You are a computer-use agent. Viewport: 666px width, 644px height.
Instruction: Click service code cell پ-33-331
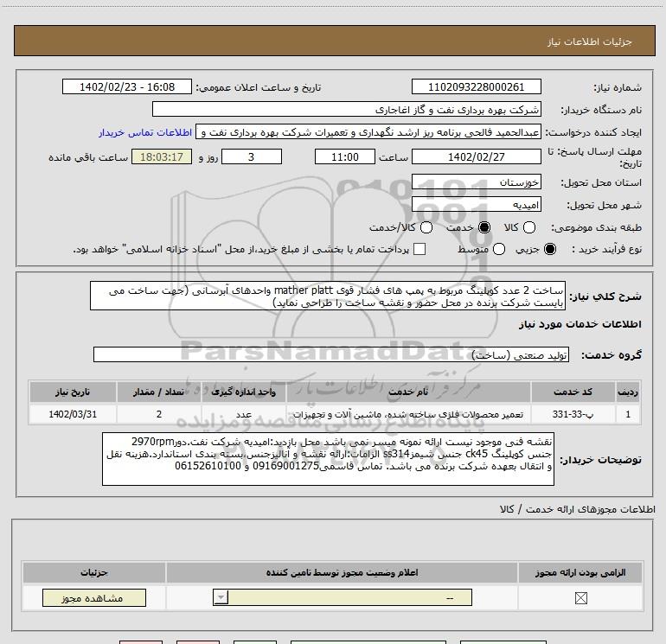[x=573, y=414]
